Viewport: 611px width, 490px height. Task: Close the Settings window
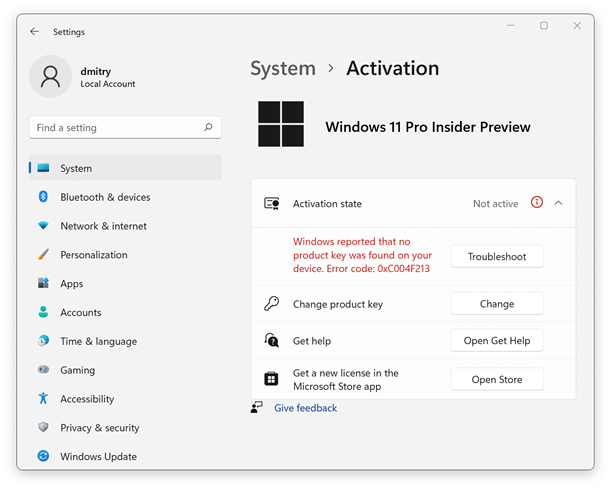tap(577, 26)
